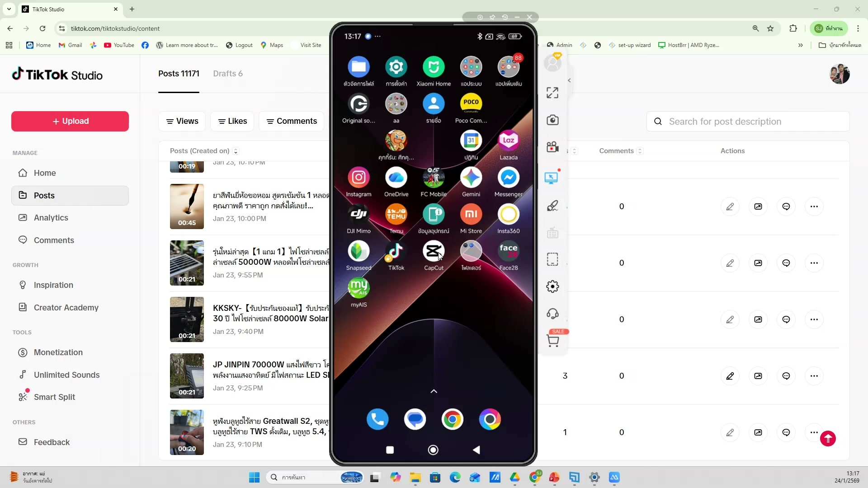The width and height of the screenshot is (868, 488).
Task: Collapse the mirroring panel with the left chevron
Action: click(x=569, y=80)
